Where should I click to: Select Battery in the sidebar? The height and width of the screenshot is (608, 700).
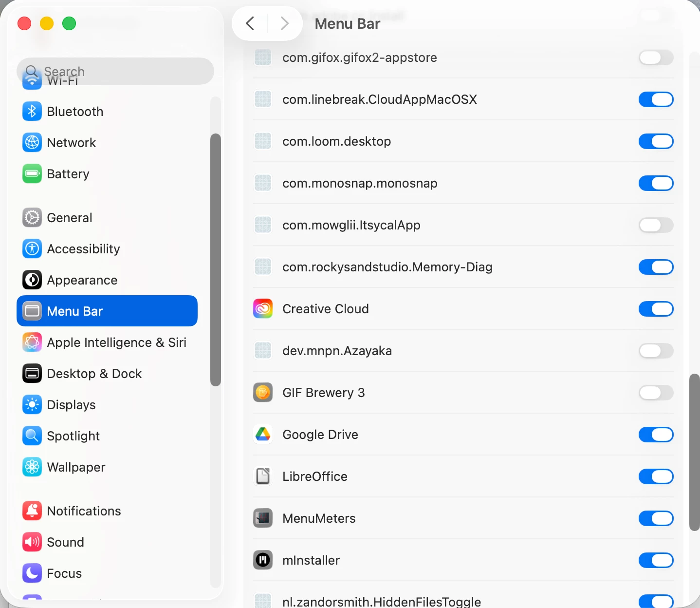coord(107,174)
